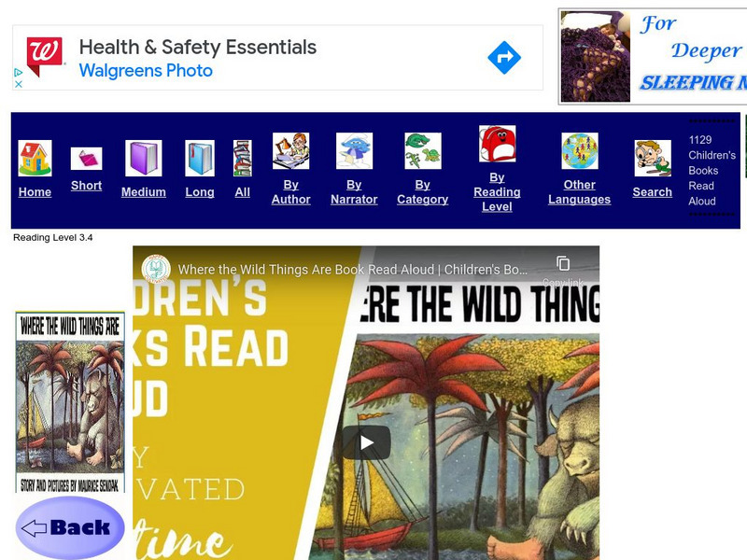Click the AdChoices triangle icon
This screenshot has height=560, width=747.
18,73
